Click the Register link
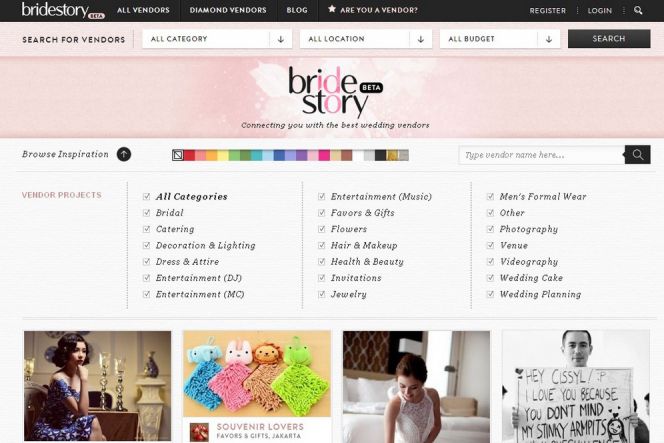Image resolution: width=664 pixels, height=443 pixels. [548, 11]
